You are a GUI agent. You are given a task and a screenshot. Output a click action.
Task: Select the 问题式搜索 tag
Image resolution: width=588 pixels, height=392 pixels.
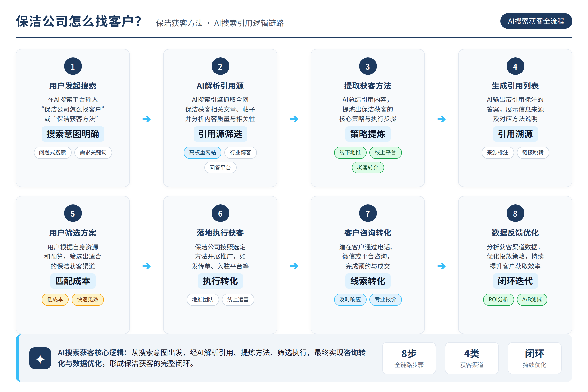click(x=52, y=152)
